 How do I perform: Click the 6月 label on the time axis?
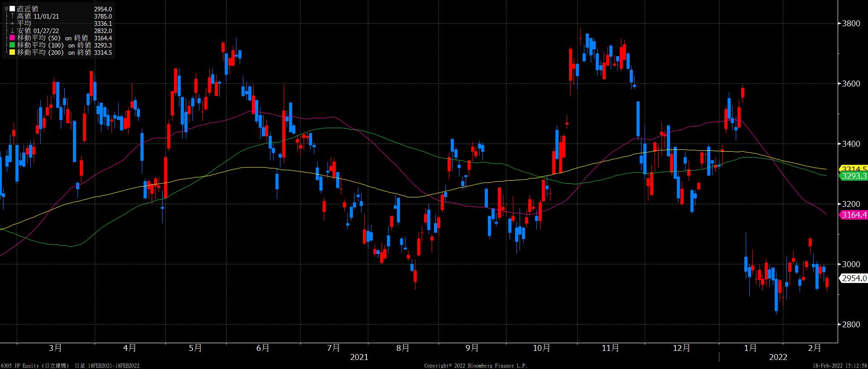263,348
